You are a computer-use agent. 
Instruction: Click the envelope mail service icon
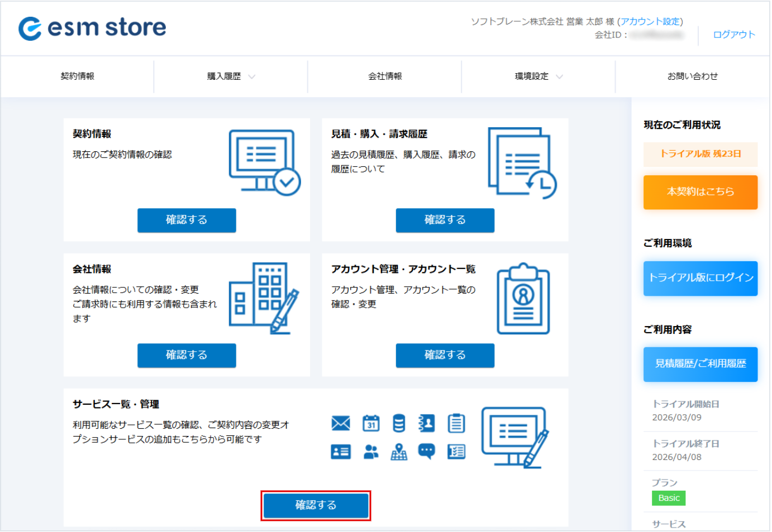(341, 423)
